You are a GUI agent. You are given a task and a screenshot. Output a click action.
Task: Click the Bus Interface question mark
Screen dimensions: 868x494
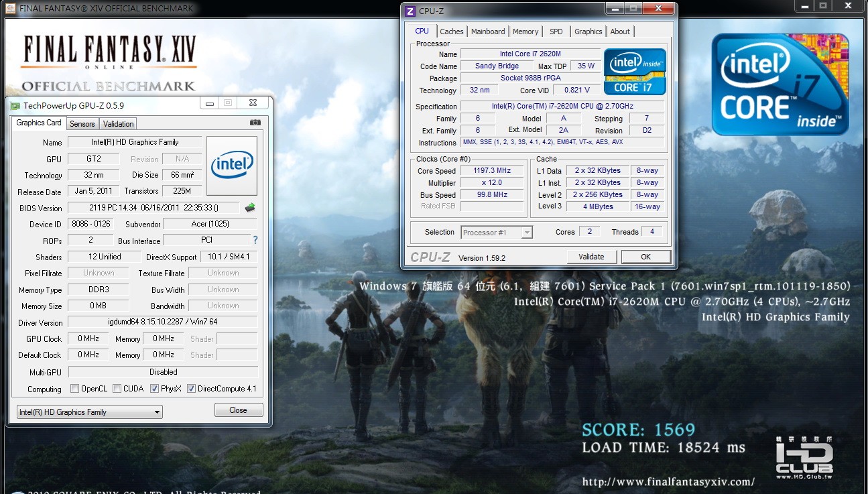[255, 240]
